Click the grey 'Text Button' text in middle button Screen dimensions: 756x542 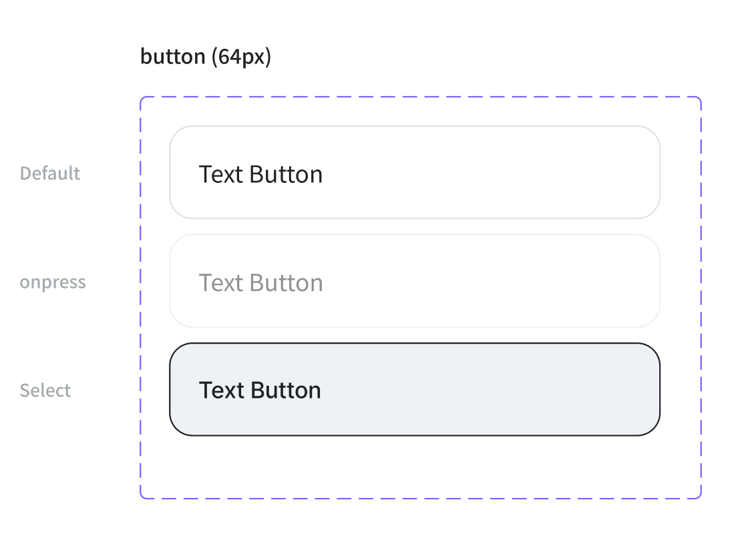(260, 282)
